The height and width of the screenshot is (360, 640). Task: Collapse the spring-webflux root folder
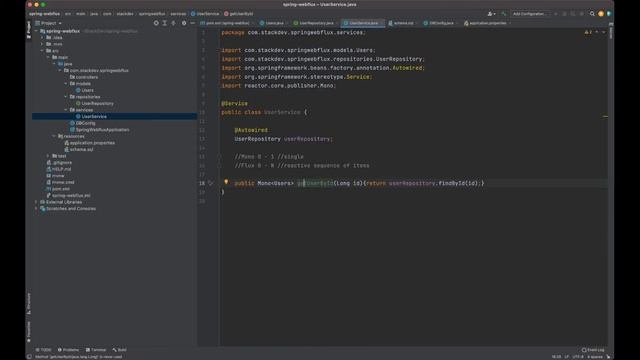tap(36, 31)
